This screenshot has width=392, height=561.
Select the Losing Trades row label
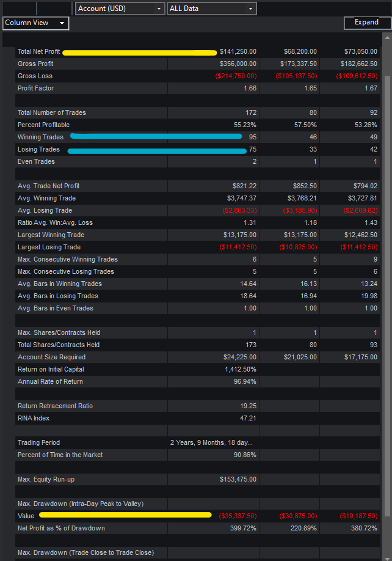click(x=38, y=150)
